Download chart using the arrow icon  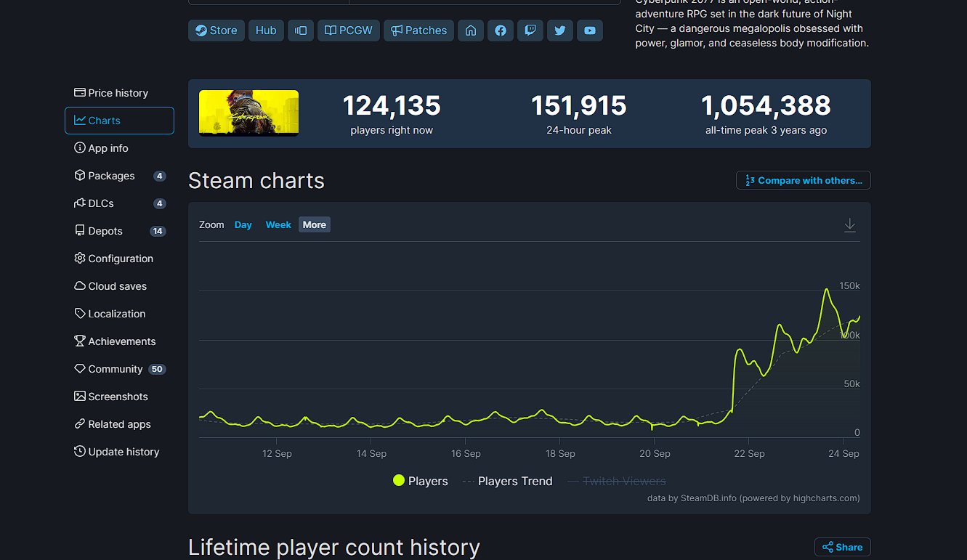click(849, 225)
